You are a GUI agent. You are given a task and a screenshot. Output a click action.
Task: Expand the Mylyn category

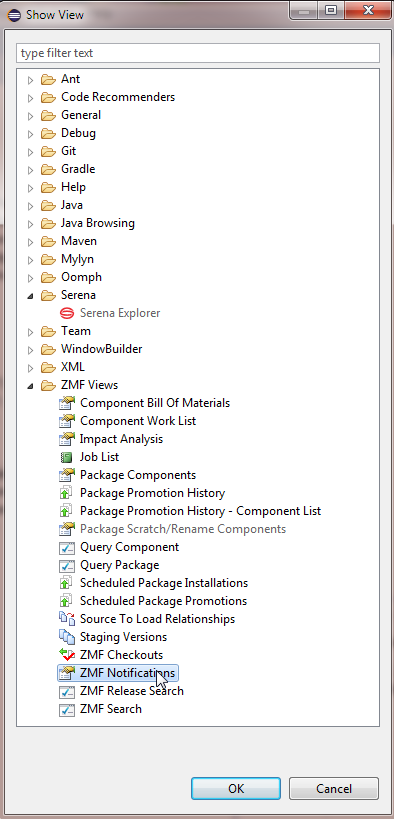click(x=30, y=260)
